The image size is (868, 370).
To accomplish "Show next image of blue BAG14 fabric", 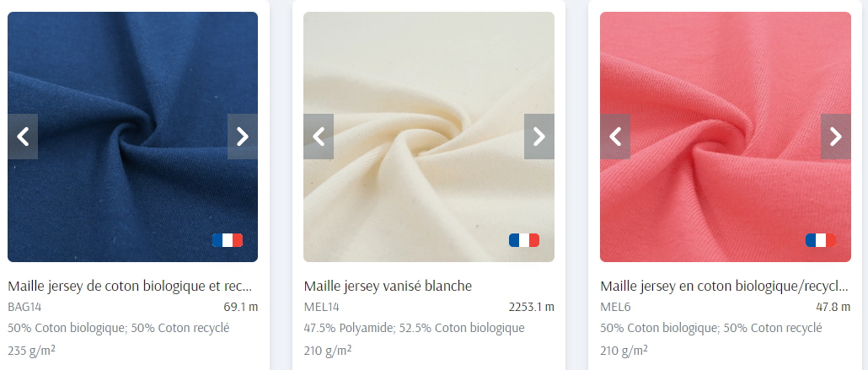I will coord(243,137).
